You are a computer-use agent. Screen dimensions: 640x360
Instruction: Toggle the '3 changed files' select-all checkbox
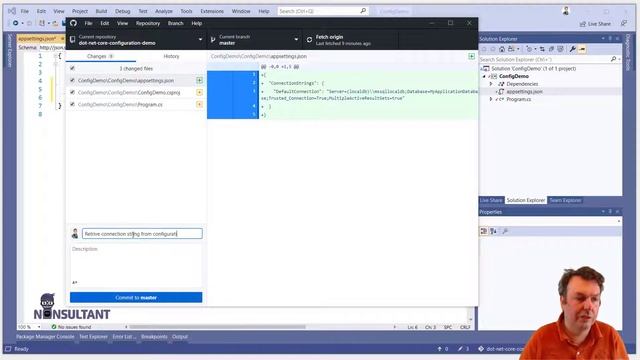tap(72, 68)
